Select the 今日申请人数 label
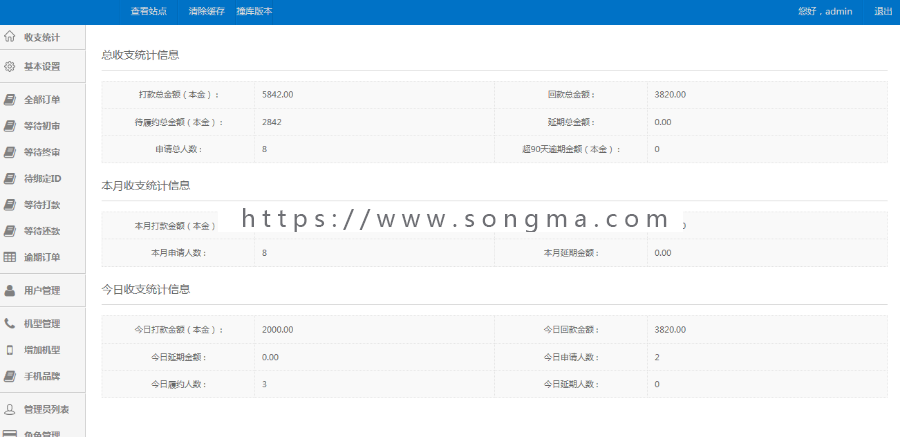Image resolution: width=900 pixels, height=437 pixels. (x=571, y=357)
